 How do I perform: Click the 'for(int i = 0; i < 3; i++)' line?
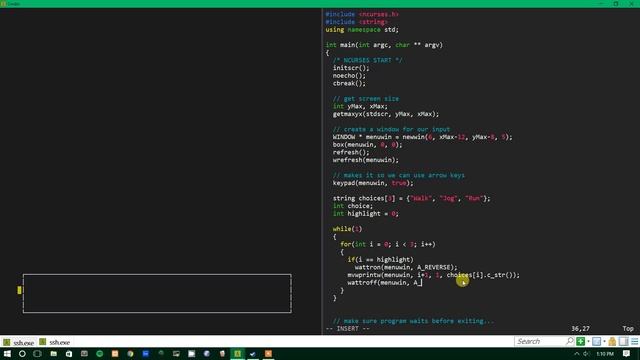(388, 244)
